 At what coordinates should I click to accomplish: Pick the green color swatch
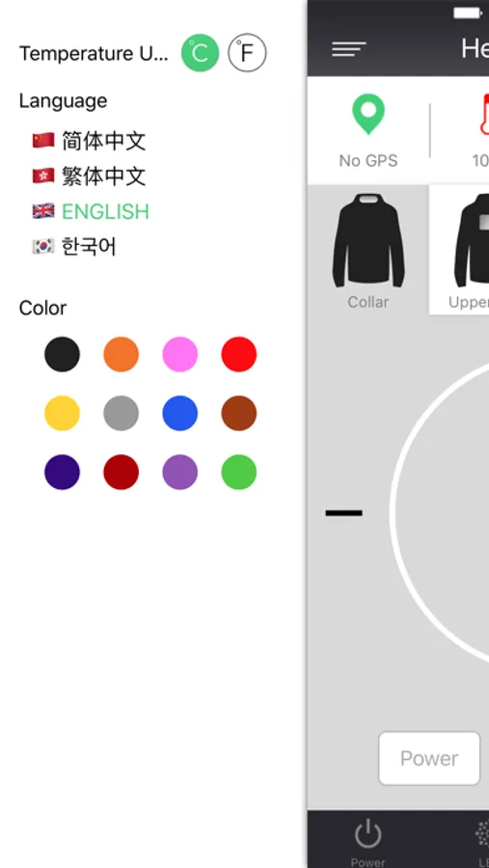[x=238, y=473]
